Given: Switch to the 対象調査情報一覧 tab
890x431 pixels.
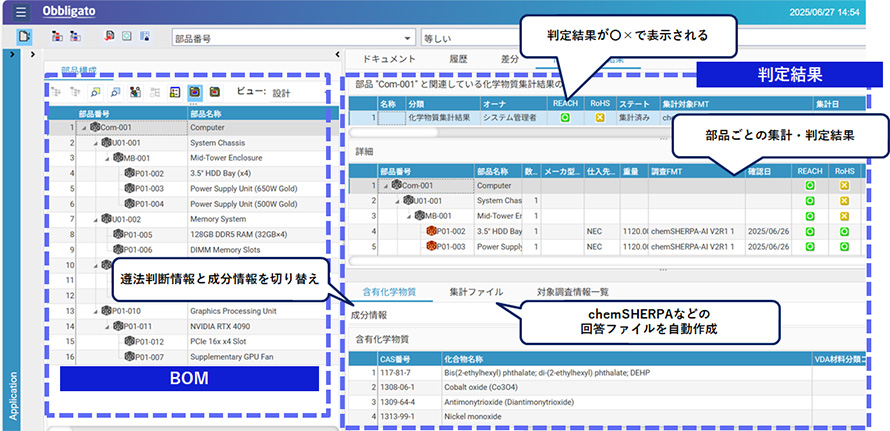Looking at the screenshot, I should [573, 292].
